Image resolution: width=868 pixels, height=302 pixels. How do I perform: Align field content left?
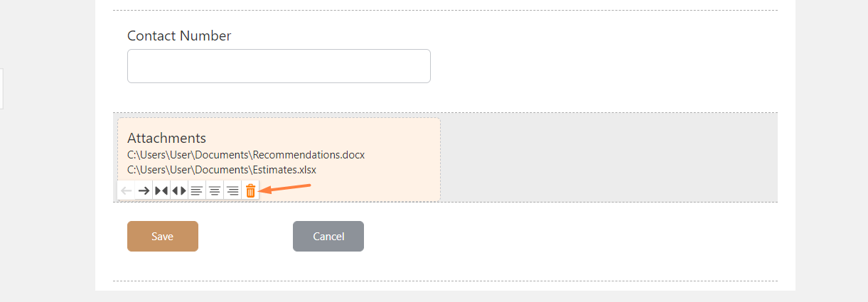[x=197, y=190]
